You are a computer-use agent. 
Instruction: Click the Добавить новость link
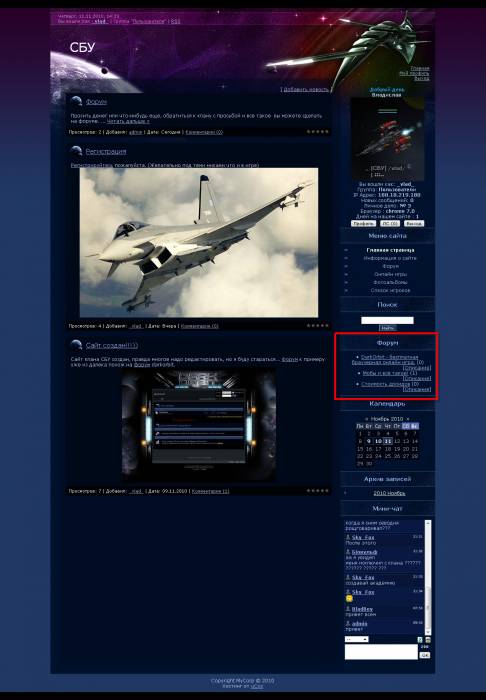pyautogui.click(x=306, y=89)
